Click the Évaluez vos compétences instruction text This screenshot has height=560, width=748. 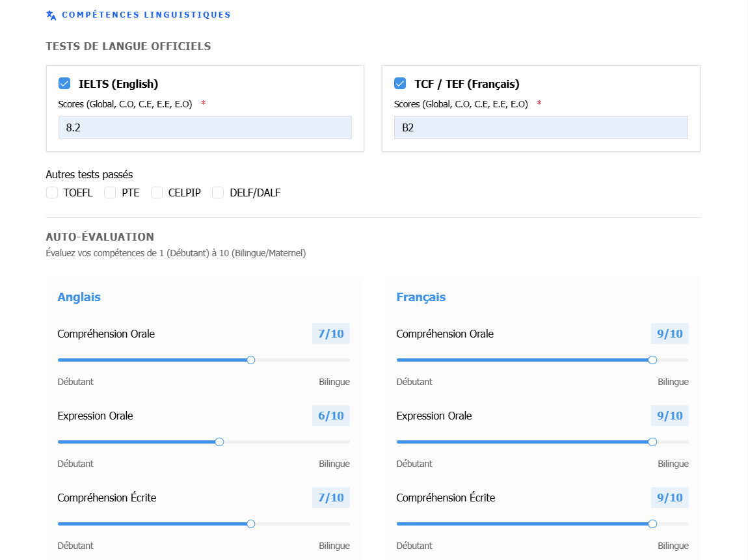pyautogui.click(x=176, y=253)
